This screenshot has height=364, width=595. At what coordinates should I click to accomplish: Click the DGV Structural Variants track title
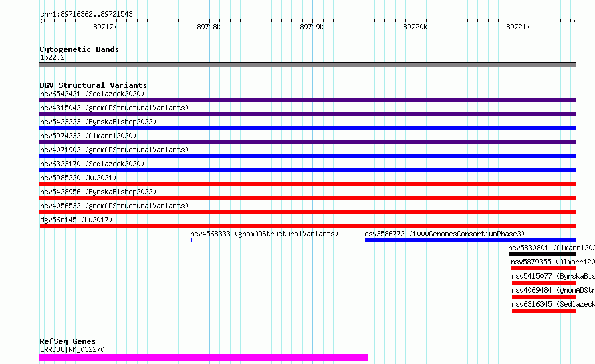[x=94, y=85]
